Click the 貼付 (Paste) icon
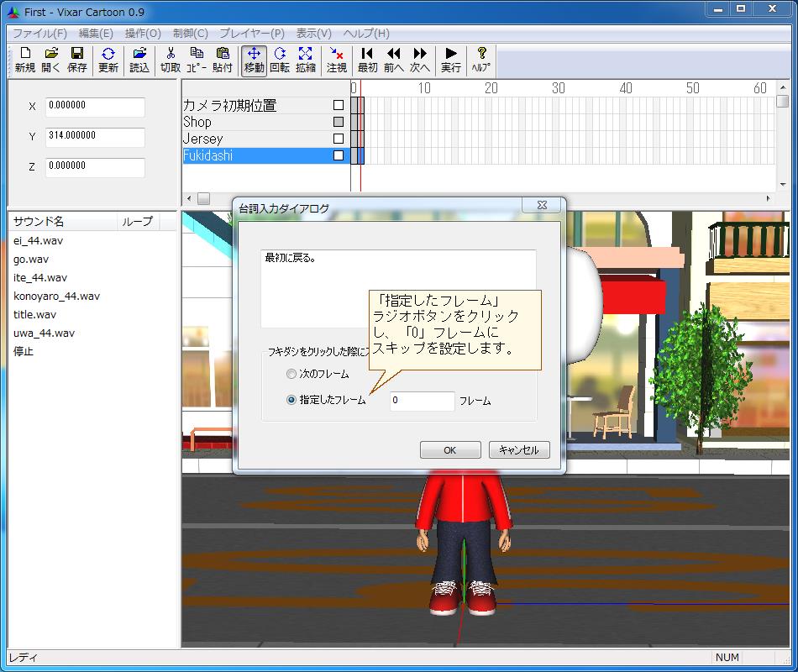 point(222,59)
